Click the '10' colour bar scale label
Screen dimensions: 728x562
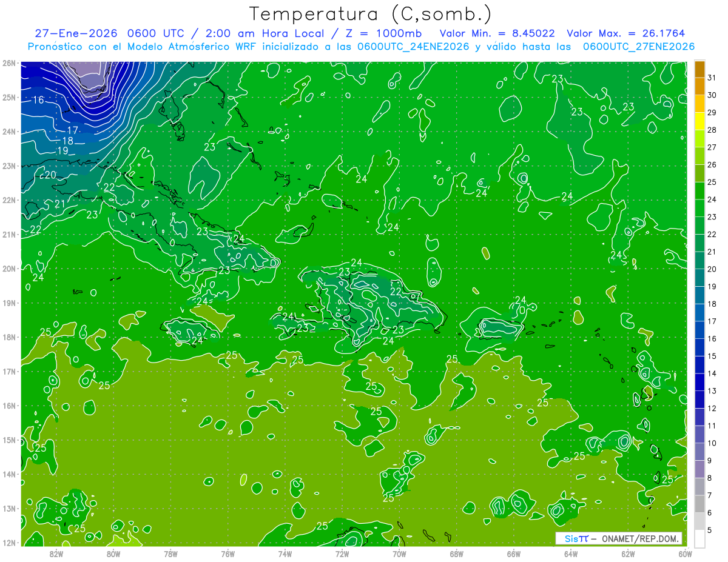click(x=712, y=443)
